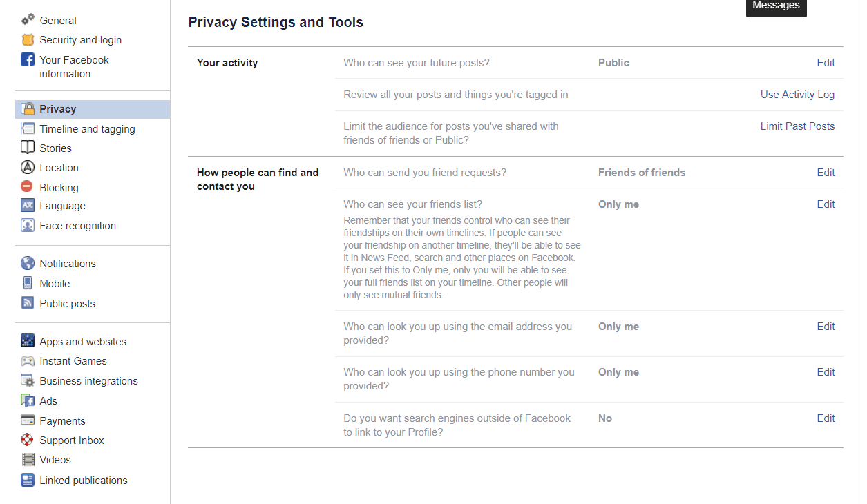Open the Public posts settings page
This screenshot has height=504, width=867.
pos(67,304)
